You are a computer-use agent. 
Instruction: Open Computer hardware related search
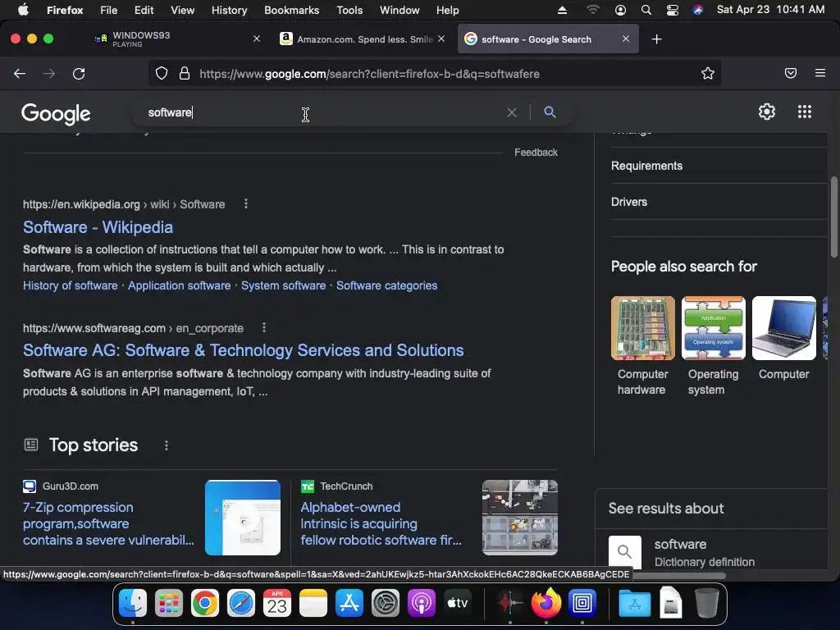pos(643,346)
